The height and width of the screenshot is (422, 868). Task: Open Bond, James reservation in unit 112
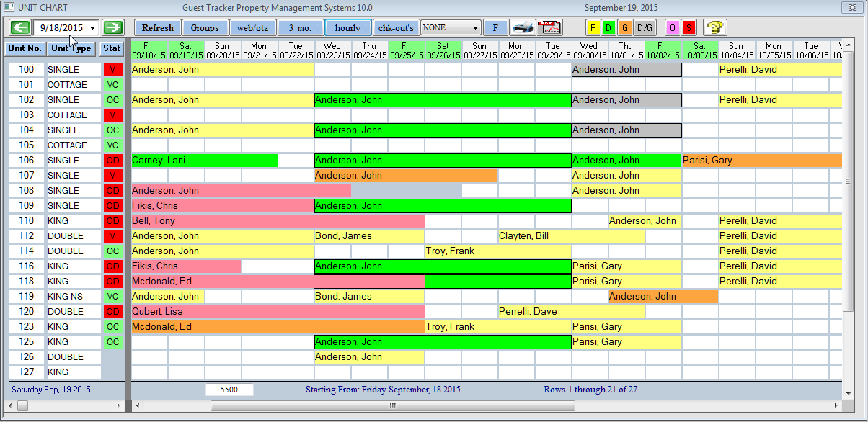click(369, 236)
